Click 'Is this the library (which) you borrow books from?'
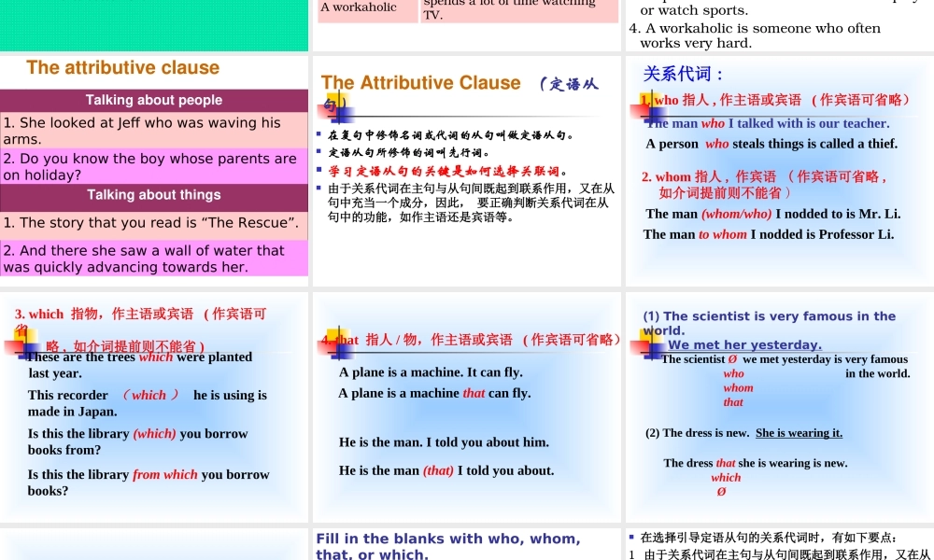Viewport: 934px width, 560px height. (x=137, y=441)
